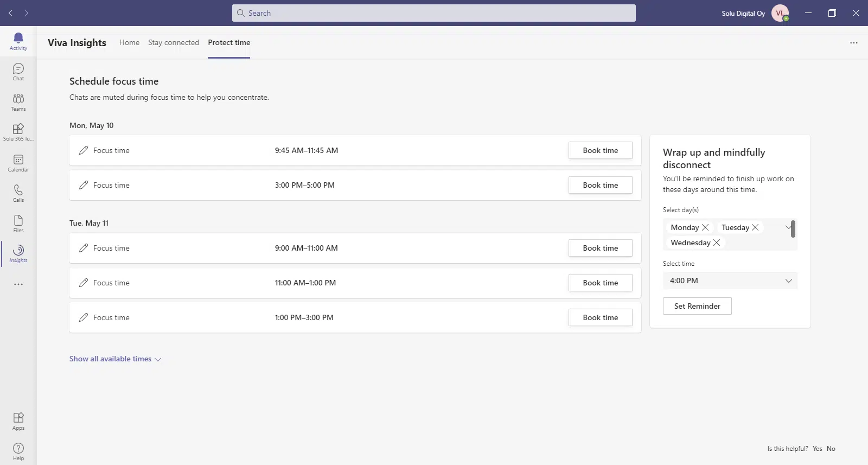Remove Monday from selected days
Image resolution: width=868 pixels, height=465 pixels.
coord(705,227)
